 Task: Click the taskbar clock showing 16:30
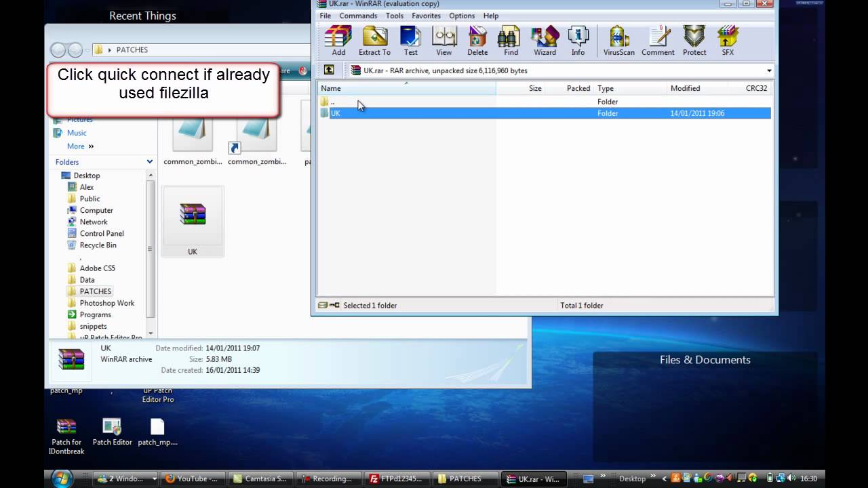coord(808,479)
